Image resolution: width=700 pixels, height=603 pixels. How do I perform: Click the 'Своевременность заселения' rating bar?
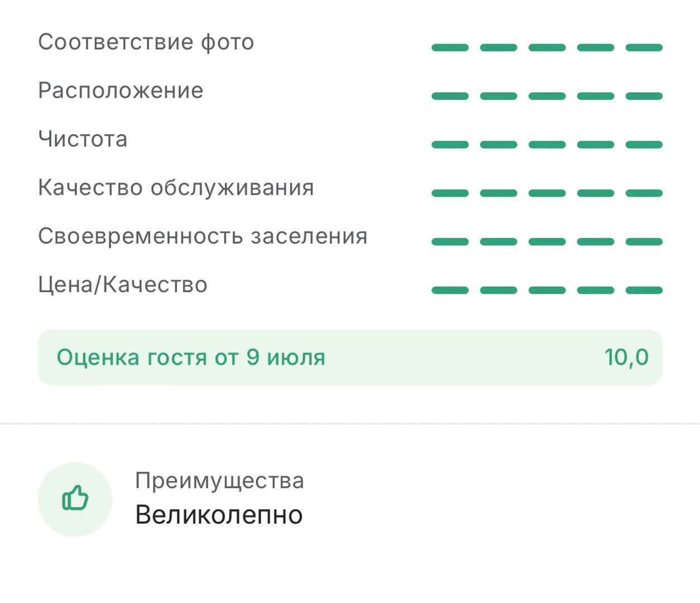coord(547,242)
